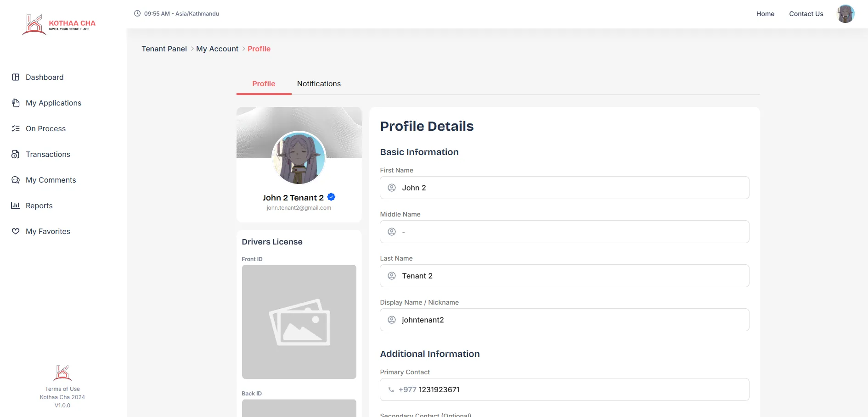Click the John 2 Tenant 2 name text
The width and height of the screenshot is (868, 417).
[293, 198]
